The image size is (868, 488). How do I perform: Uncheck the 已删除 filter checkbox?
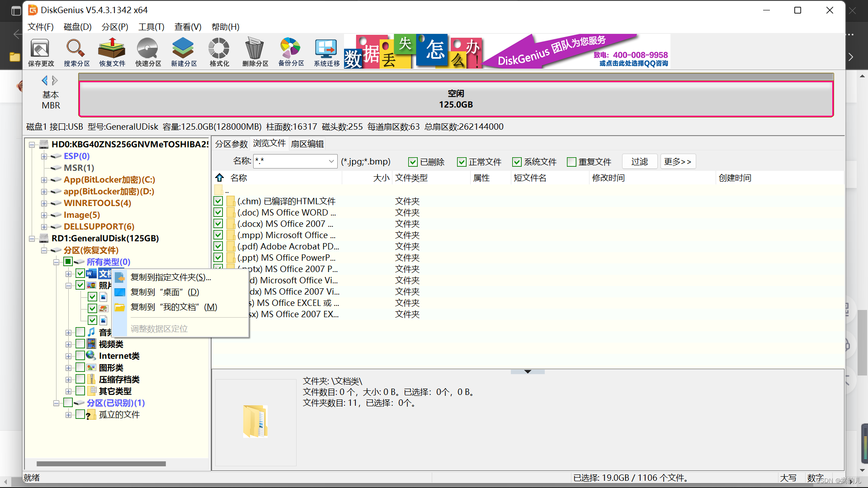click(x=413, y=162)
